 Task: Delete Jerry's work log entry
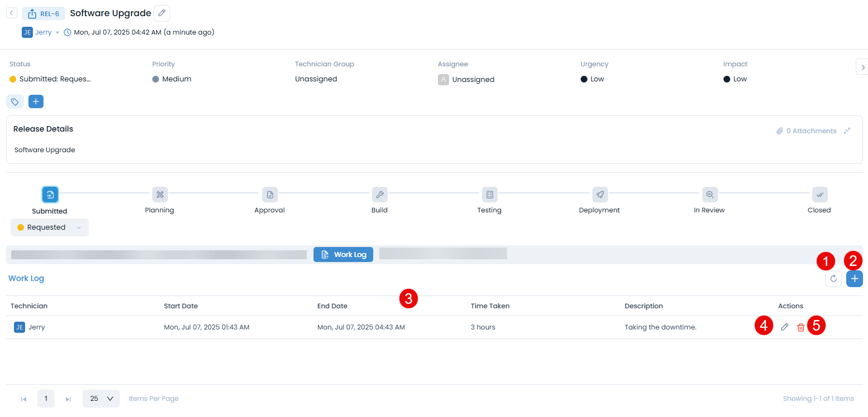[x=801, y=327]
